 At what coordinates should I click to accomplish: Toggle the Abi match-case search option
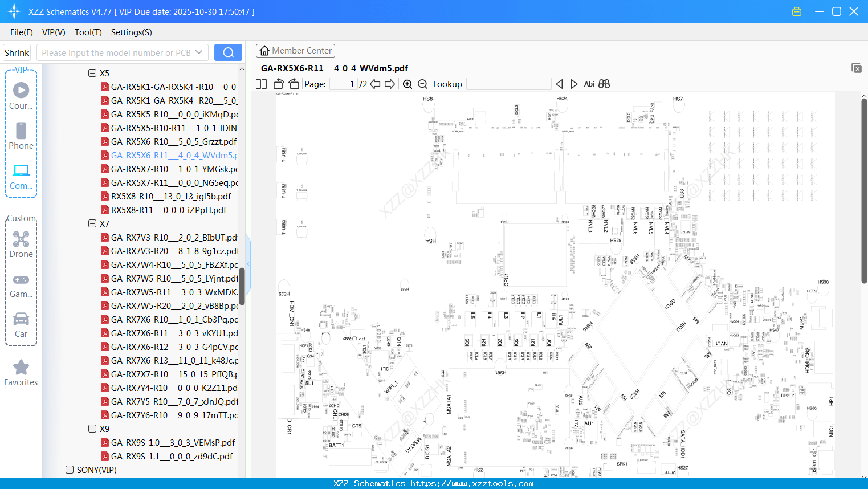tap(589, 84)
